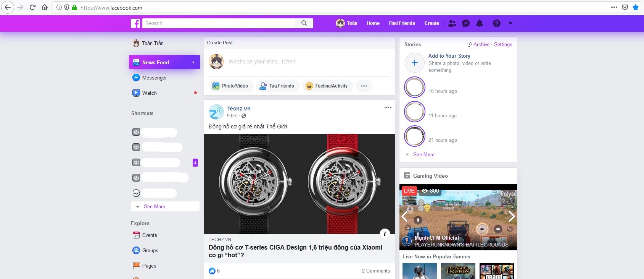Open the watch images link preview
644x279 pixels.
(x=299, y=184)
